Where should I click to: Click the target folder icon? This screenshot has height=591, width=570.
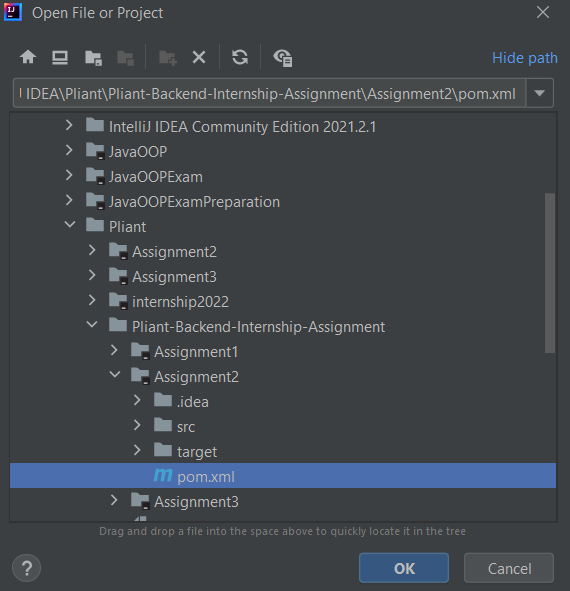(163, 450)
